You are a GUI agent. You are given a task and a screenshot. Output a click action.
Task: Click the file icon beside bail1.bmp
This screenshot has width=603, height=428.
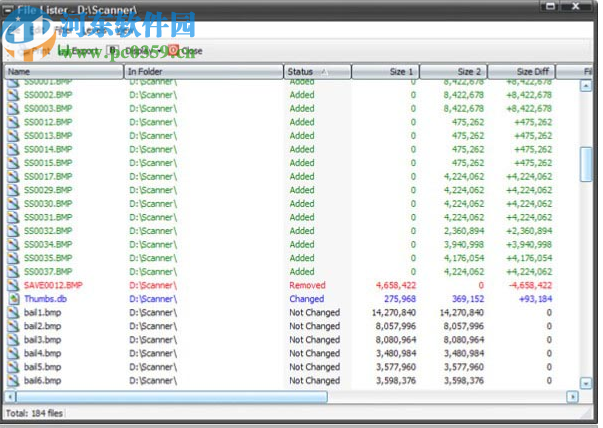click(x=13, y=312)
